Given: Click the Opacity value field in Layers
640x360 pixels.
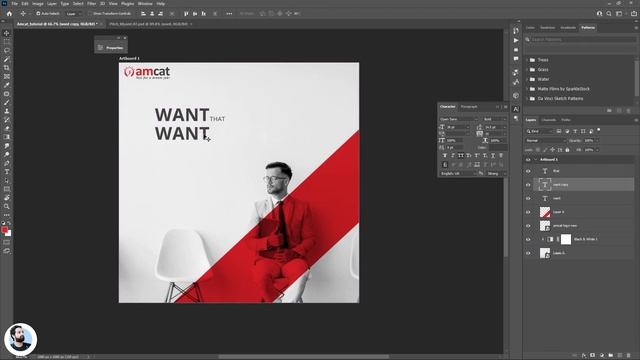Looking at the screenshot, I should 589,140.
